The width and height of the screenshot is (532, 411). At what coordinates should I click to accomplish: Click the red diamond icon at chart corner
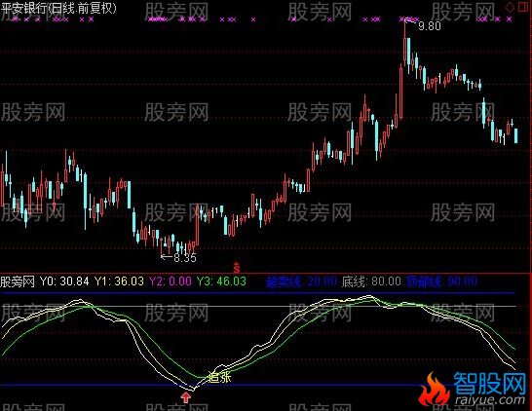510,8
